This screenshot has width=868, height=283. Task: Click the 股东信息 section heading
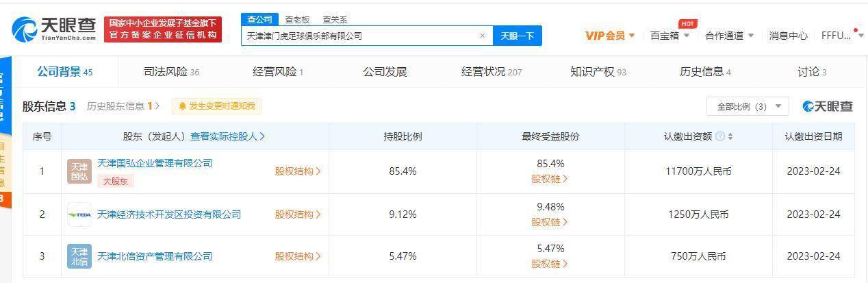pos(49,106)
